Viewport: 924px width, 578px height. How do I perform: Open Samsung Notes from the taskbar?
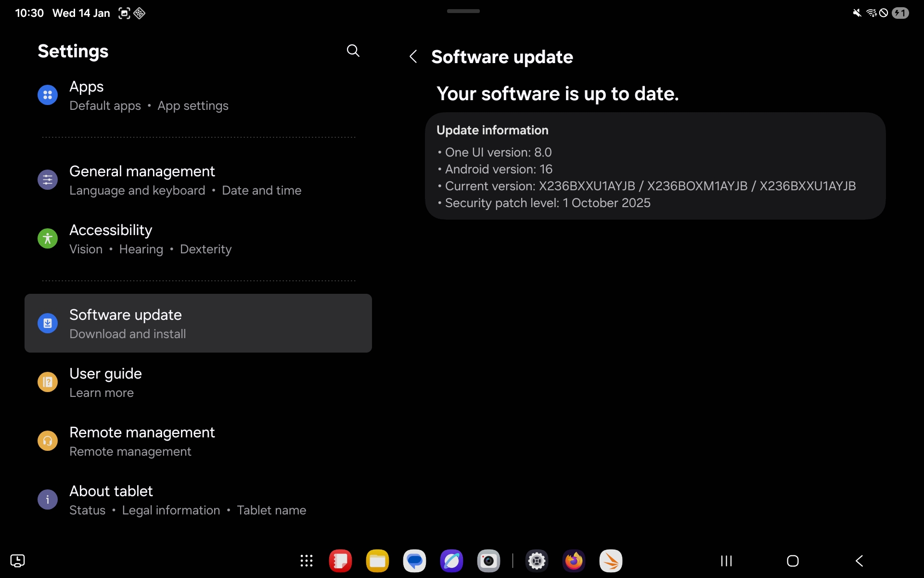pyautogui.click(x=340, y=561)
